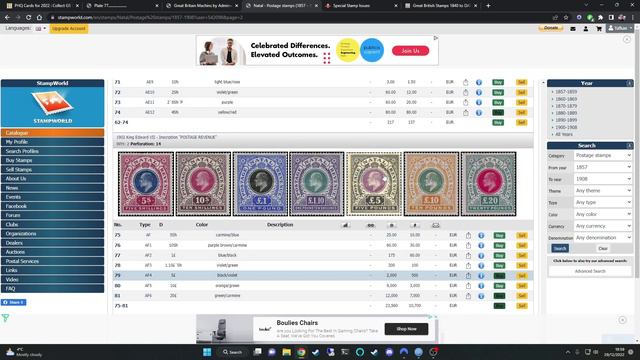The width and height of the screenshot is (640, 360).
Task: Open info icon for stamp 78
Action: click(x=481, y=266)
